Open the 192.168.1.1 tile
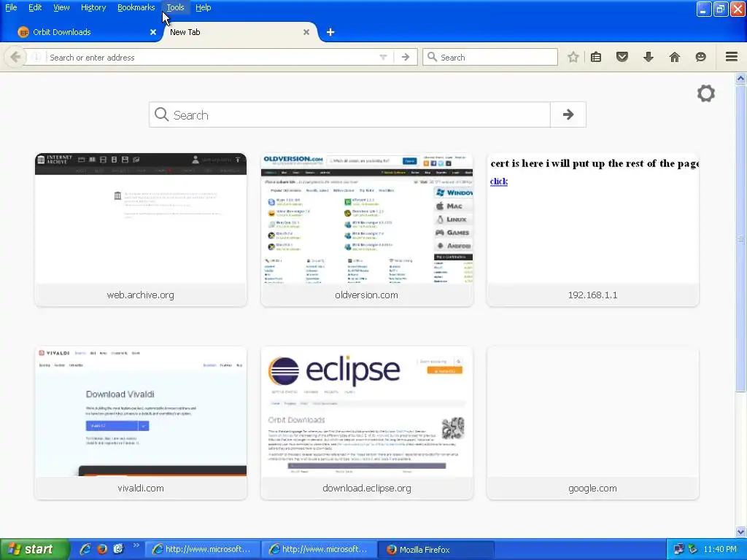Image resolution: width=747 pixels, height=560 pixels. [x=592, y=230]
